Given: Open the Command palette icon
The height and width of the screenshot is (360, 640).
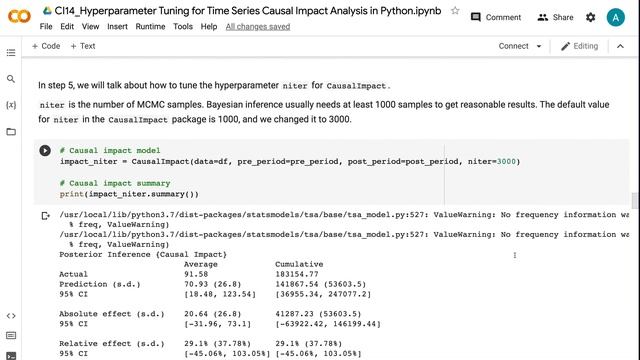Looking at the screenshot, I should pyautogui.click(x=11, y=336).
